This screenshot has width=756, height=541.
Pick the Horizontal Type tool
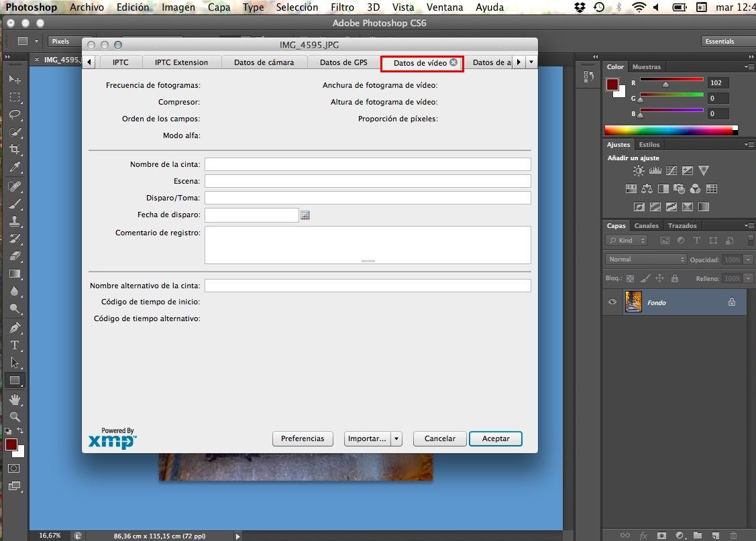15,345
